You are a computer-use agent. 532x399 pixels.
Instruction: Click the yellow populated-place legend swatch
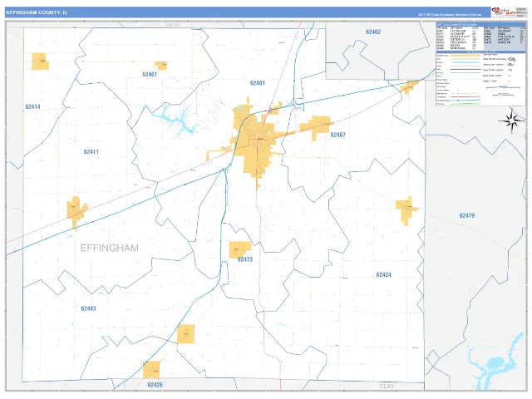[465, 56]
